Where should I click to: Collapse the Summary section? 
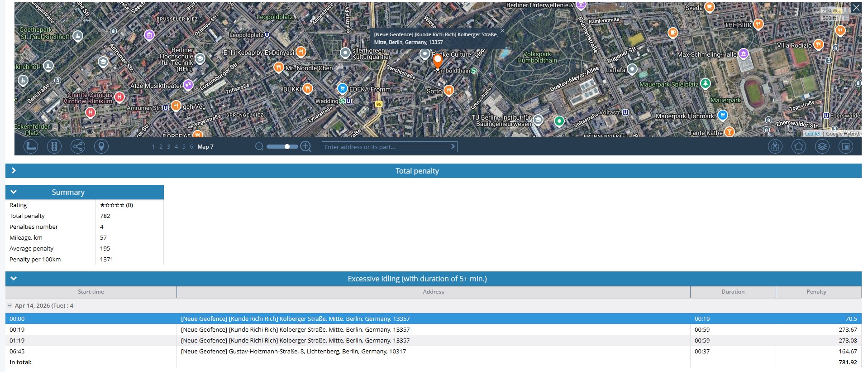point(14,192)
